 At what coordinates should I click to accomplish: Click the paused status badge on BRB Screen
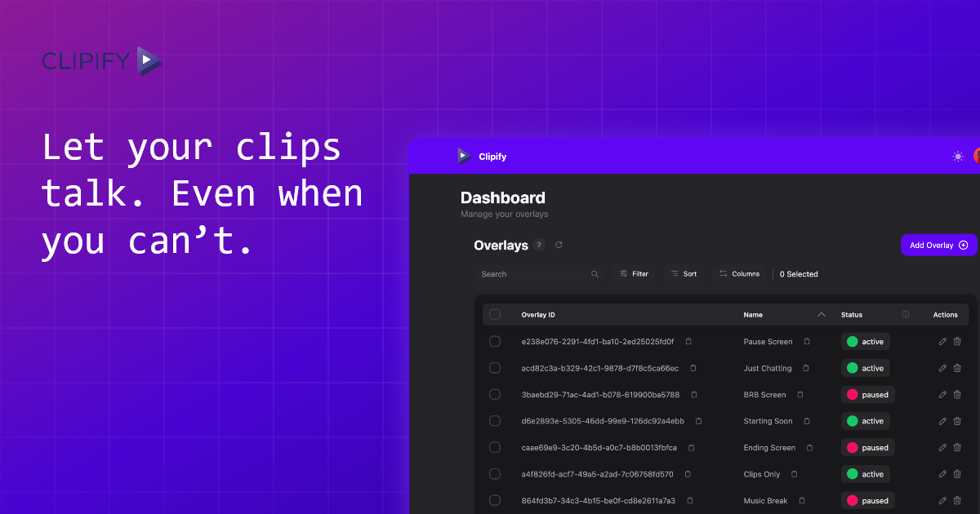point(867,394)
